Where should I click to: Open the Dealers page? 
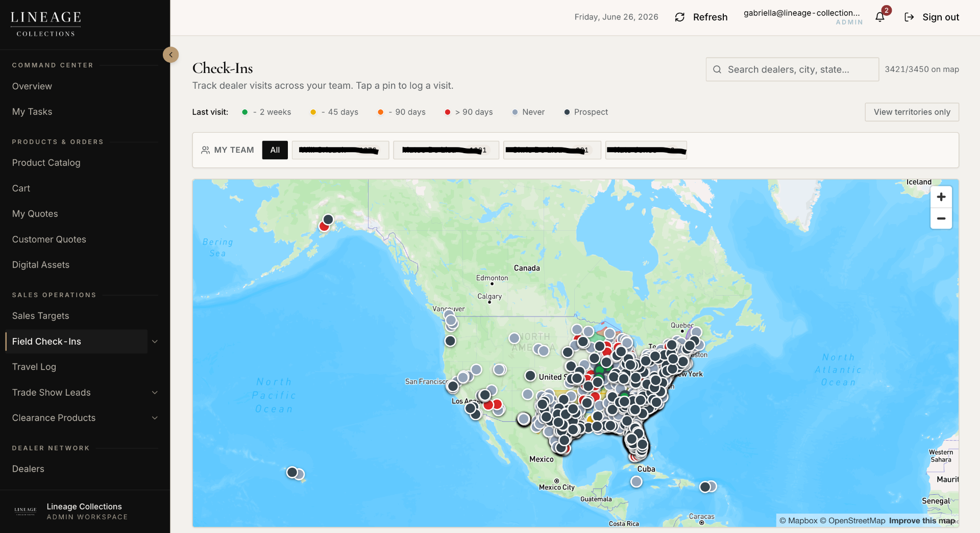click(x=28, y=469)
